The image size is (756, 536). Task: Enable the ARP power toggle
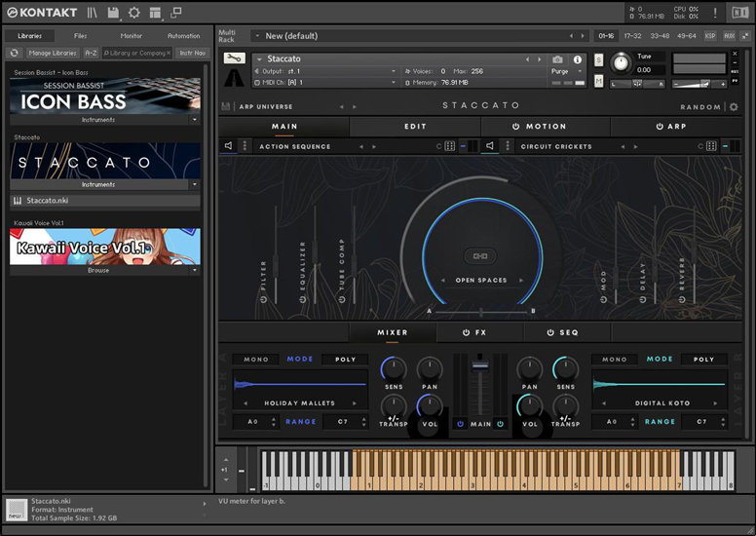point(660,127)
